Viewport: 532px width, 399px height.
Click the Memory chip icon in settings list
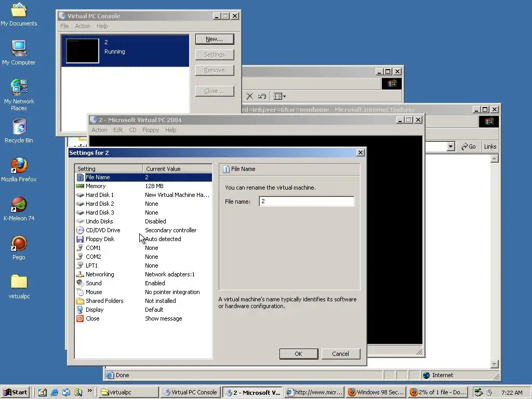pos(80,186)
